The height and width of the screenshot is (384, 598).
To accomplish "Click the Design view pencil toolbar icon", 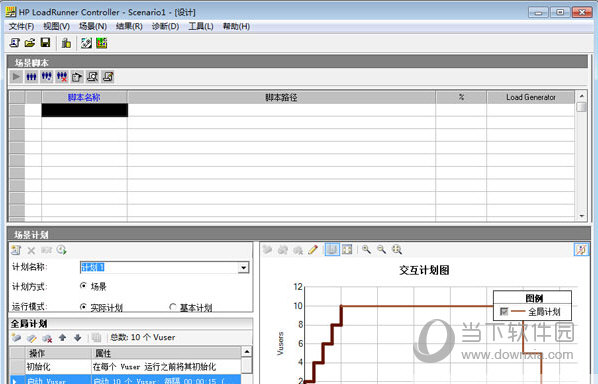I will click(x=87, y=43).
